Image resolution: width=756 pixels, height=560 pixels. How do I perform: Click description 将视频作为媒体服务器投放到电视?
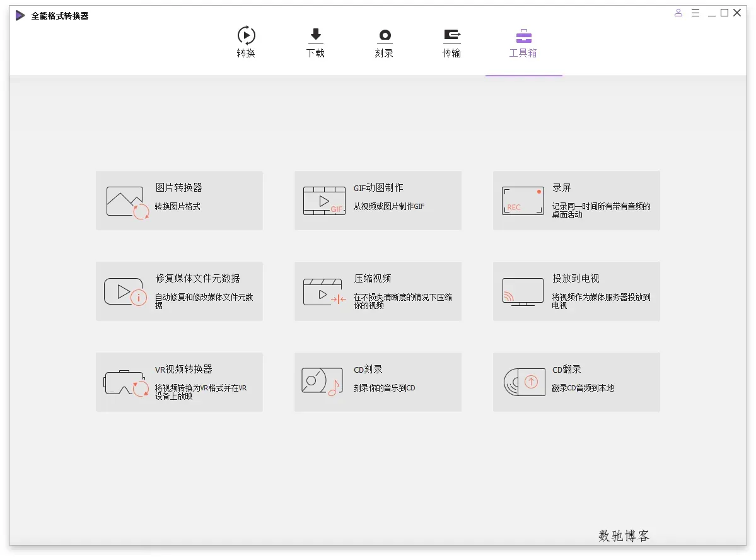[602, 301]
